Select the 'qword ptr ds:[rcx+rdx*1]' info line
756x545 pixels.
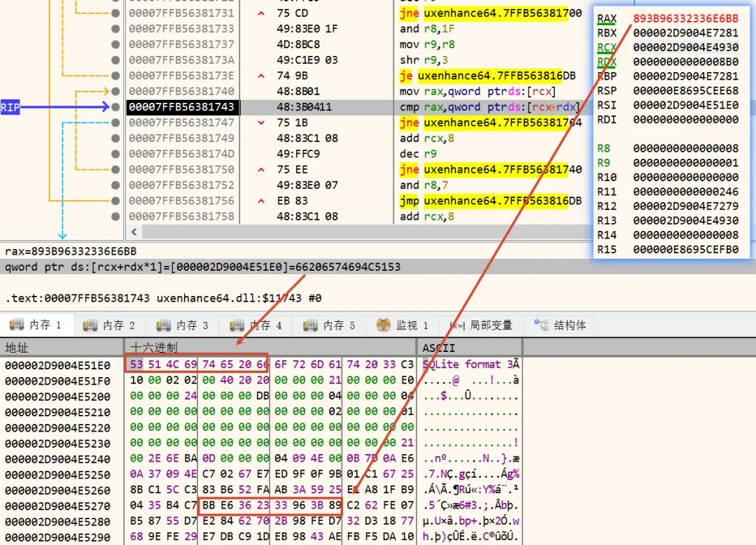(x=202, y=267)
